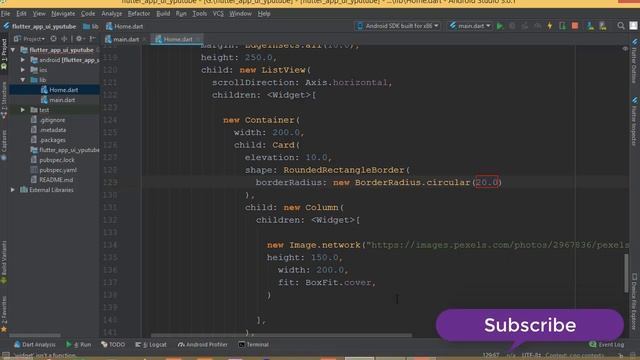Screen dimensions: 640x360
Task: Click the Project panel horizontal scrollbar
Action: pyautogui.click(x=35, y=336)
